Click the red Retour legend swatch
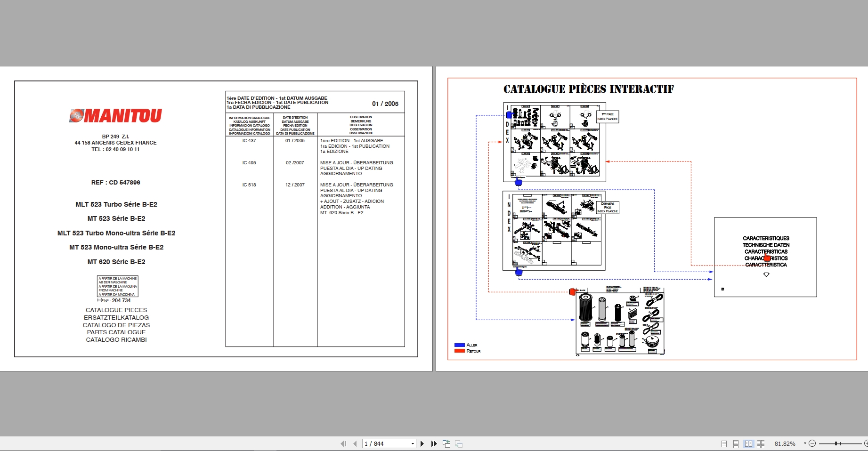Screen dimensions: 868x451 pos(460,351)
